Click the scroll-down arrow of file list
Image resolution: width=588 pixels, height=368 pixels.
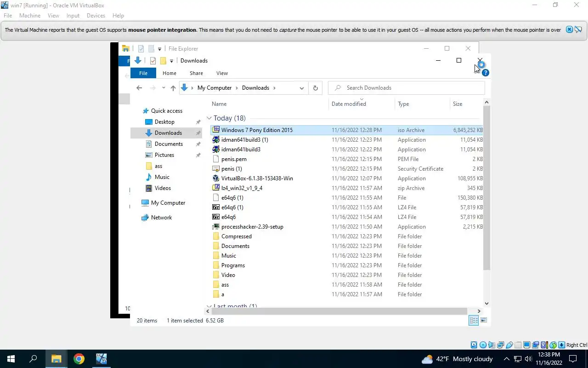[487, 304]
